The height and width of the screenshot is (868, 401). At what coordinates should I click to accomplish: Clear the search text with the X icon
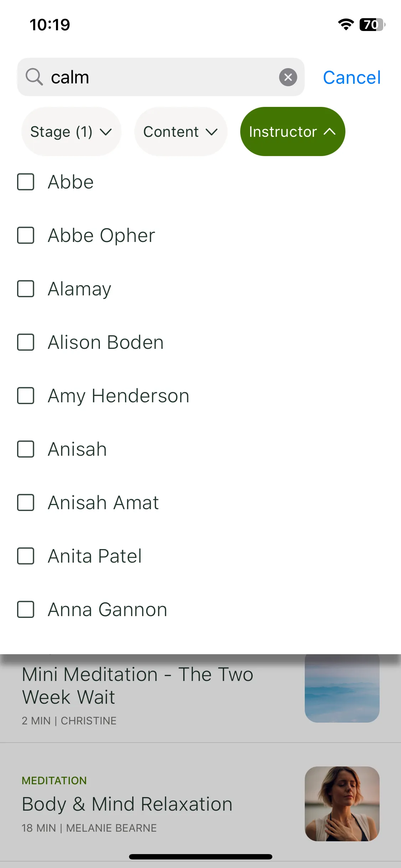[288, 77]
